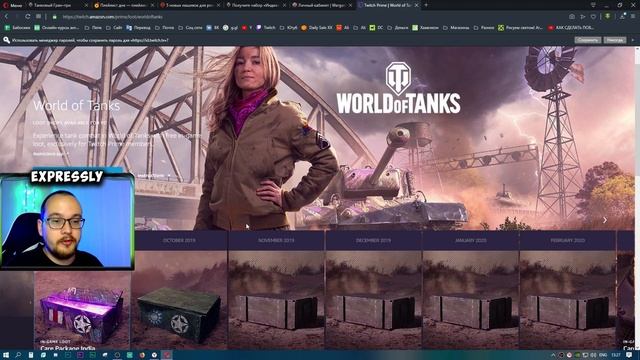Open a new browser tab with plus
Image resolution: width=640 pixels, height=360 pixels.
426,5
